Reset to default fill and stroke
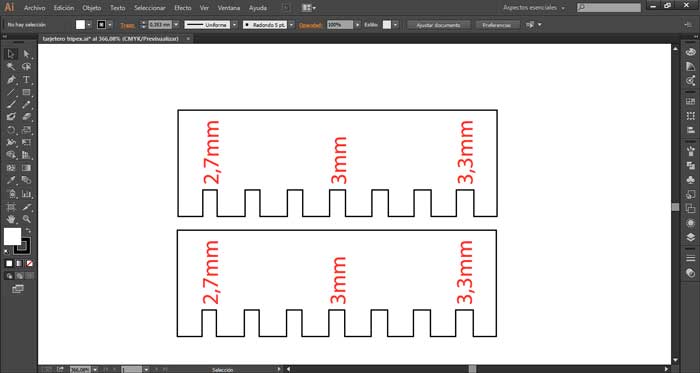 (6, 251)
